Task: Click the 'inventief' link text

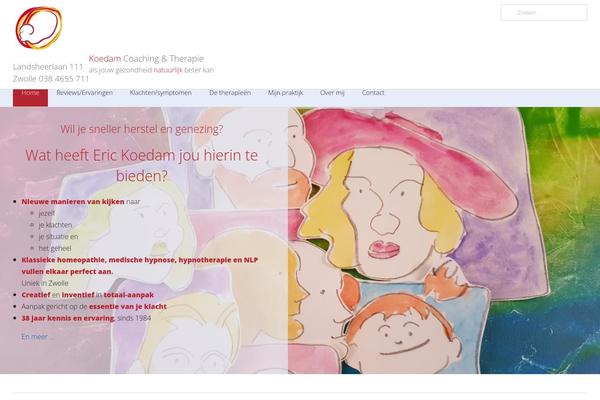Action: [x=78, y=295]
